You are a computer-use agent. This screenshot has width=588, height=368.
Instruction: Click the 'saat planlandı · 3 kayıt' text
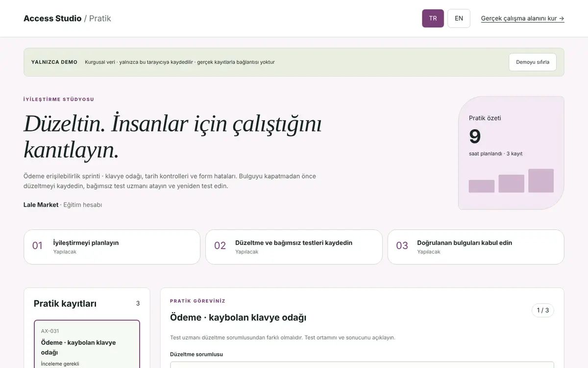click(x=495, y=154)
